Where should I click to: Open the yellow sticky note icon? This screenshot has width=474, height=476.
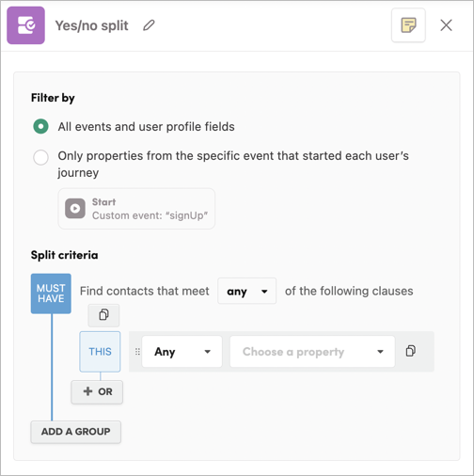408,25
